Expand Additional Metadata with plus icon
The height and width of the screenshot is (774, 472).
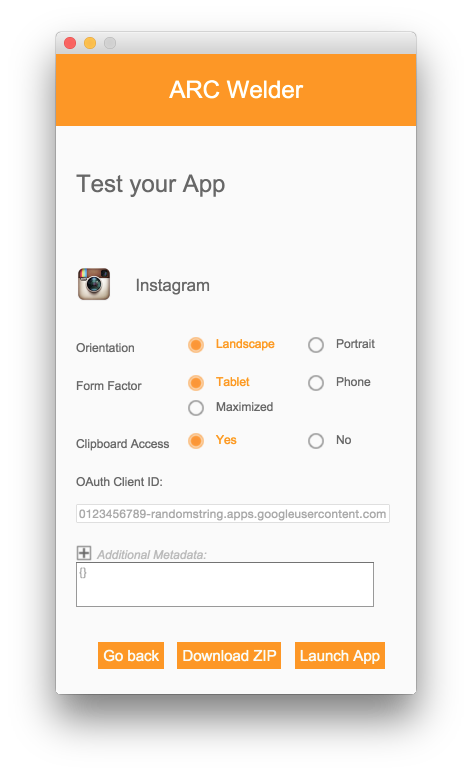point(84,553)
